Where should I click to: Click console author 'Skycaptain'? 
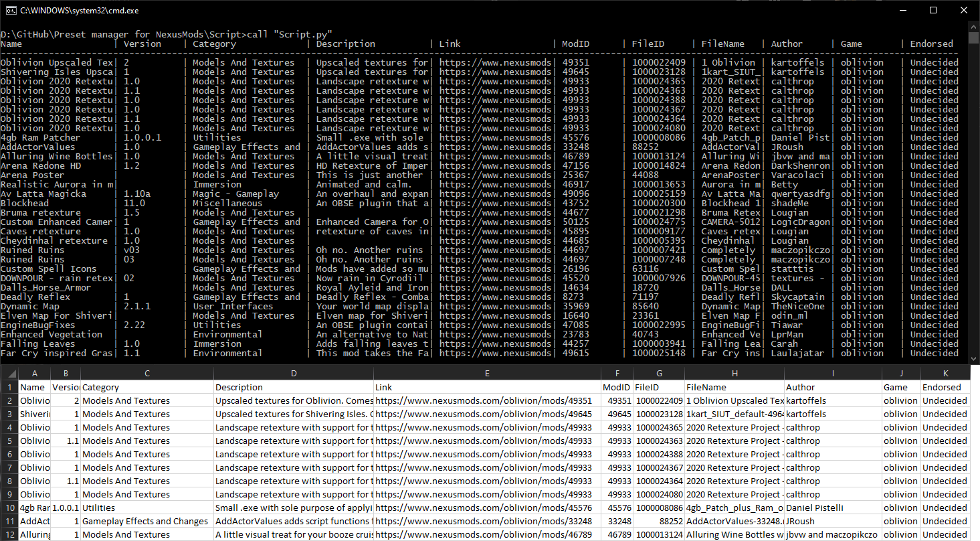point(798,297)
